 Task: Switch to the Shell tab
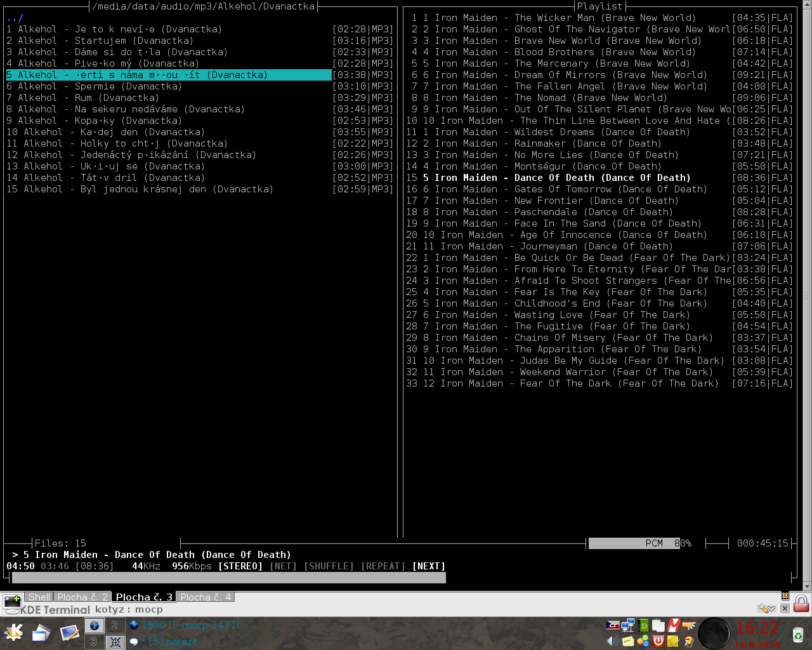pyautogui.click(x=39, y=597)
